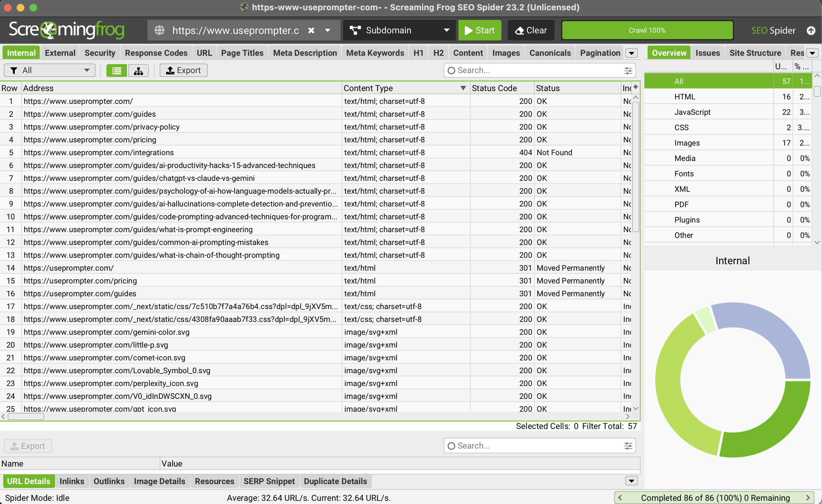The image size is (822, 504).
Task: Show more tabs via overflow arrow after Pagination
Action: pyautogui.click(x=631, y=53)
